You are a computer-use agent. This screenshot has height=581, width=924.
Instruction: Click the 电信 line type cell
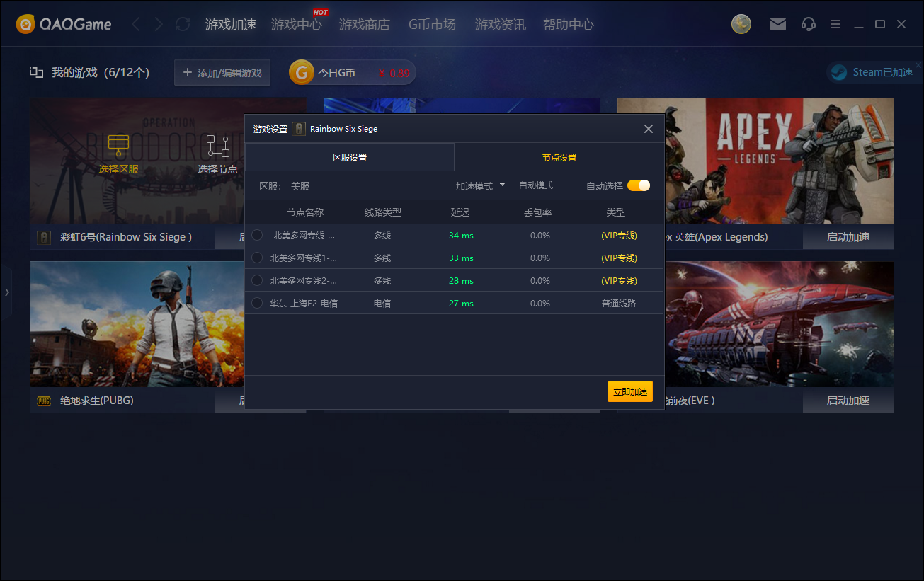click(382, 303)
